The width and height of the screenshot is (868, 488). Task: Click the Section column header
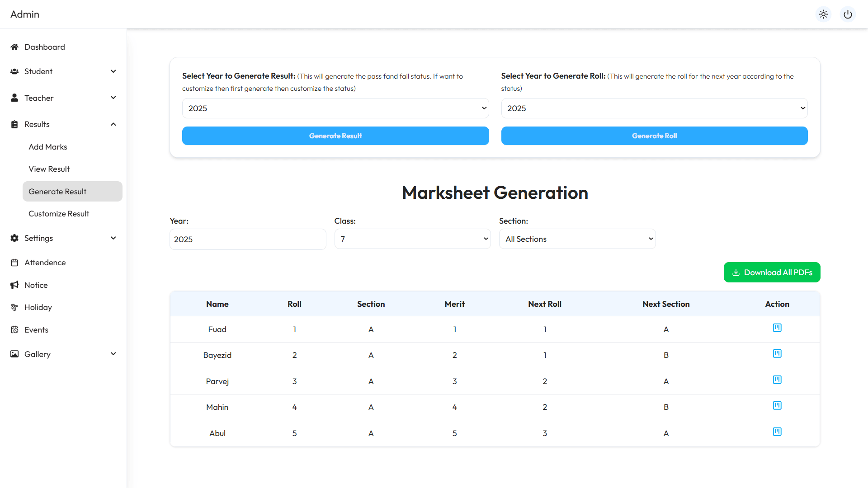(371, 304)
